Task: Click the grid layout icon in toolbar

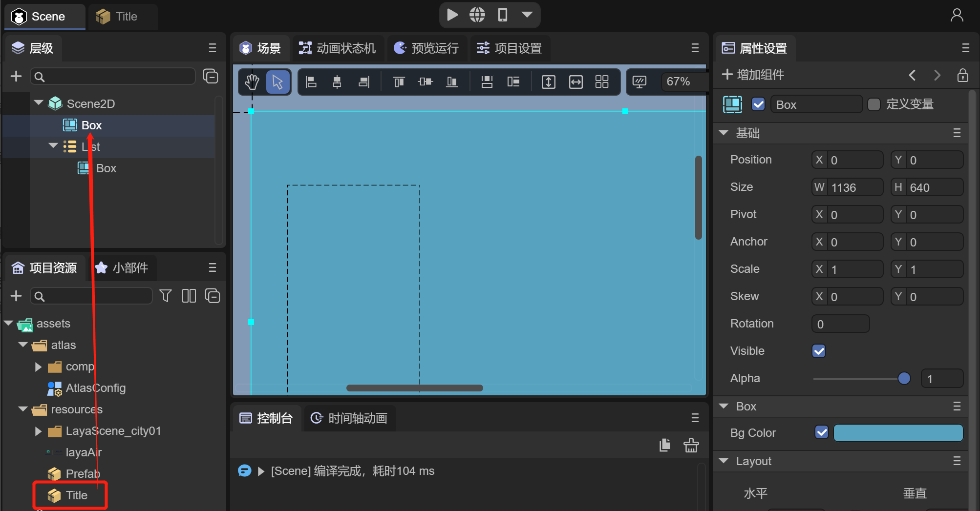Action: point(602,82)
